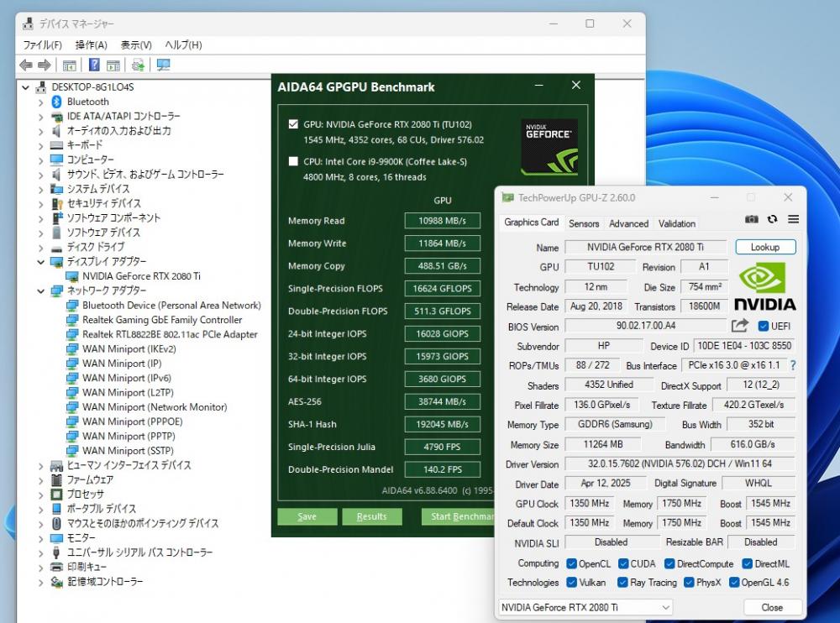Toggle the CUDA checkbox

pos(623,563)
